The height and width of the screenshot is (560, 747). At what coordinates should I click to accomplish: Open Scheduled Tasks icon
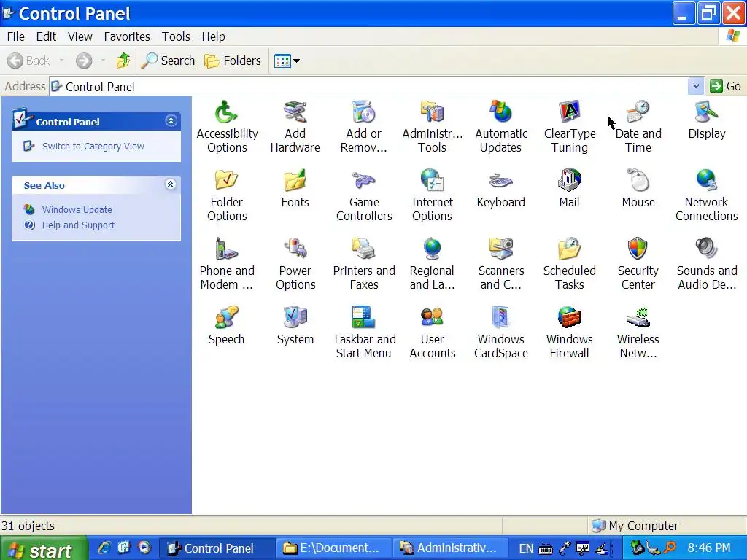(569, 249)
